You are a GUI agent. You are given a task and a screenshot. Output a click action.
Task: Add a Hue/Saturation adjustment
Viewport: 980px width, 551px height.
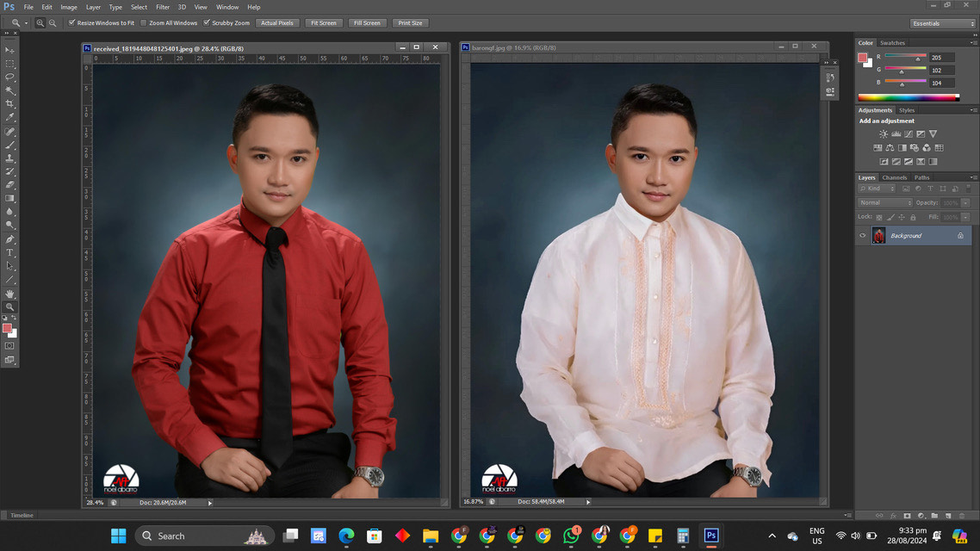pos(878,147)
